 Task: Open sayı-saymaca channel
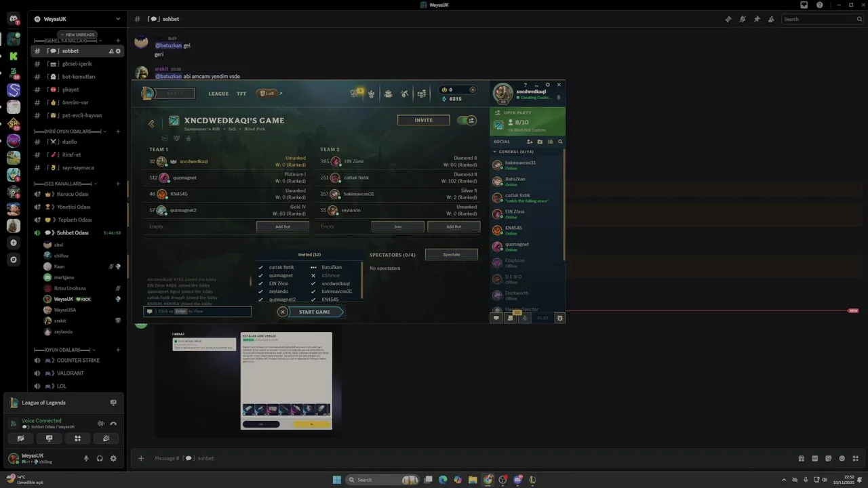(x=77, y=167)
